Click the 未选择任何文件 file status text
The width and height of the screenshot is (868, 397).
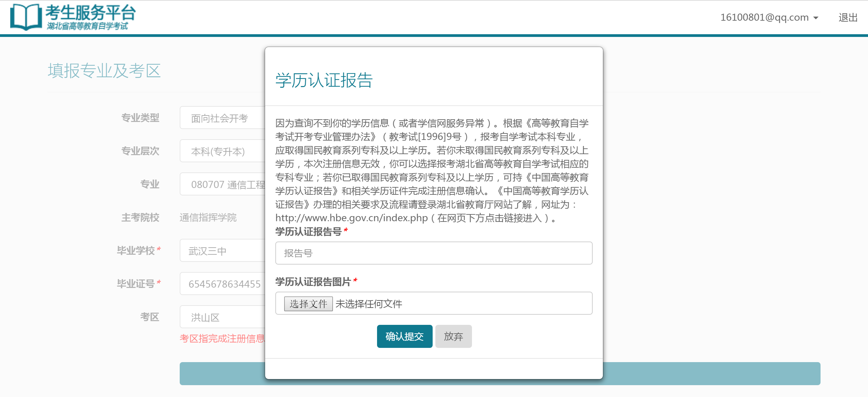coord(369,304)
